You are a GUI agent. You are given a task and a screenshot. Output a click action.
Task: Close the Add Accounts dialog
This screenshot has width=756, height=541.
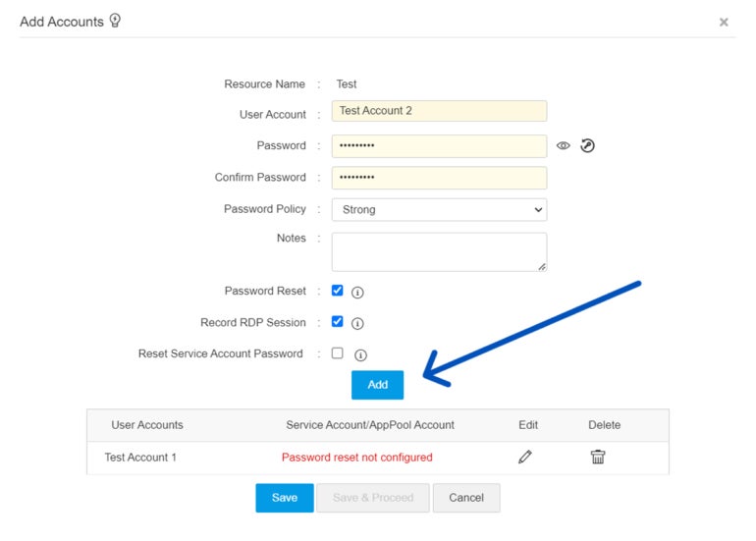724,23
